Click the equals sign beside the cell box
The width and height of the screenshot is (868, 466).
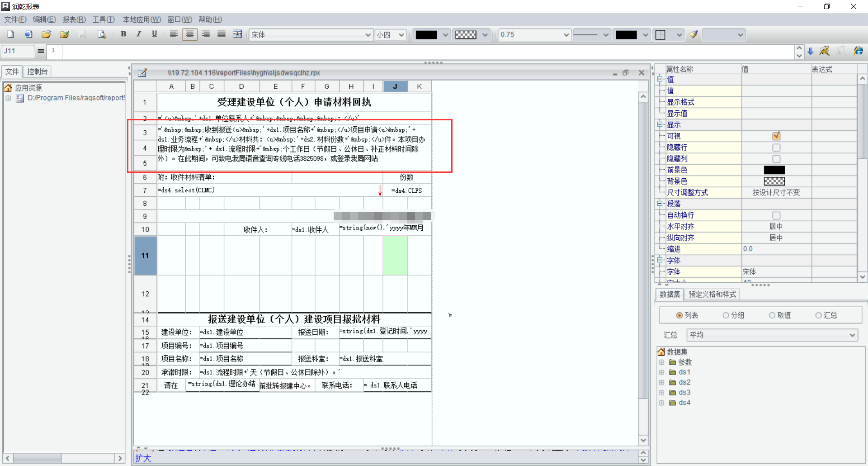(x=41, y=51)
